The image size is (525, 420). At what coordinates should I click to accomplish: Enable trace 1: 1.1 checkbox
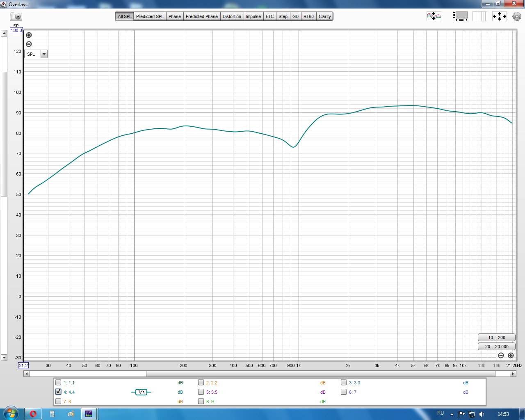pyautogui.click(x=58, y=382)
